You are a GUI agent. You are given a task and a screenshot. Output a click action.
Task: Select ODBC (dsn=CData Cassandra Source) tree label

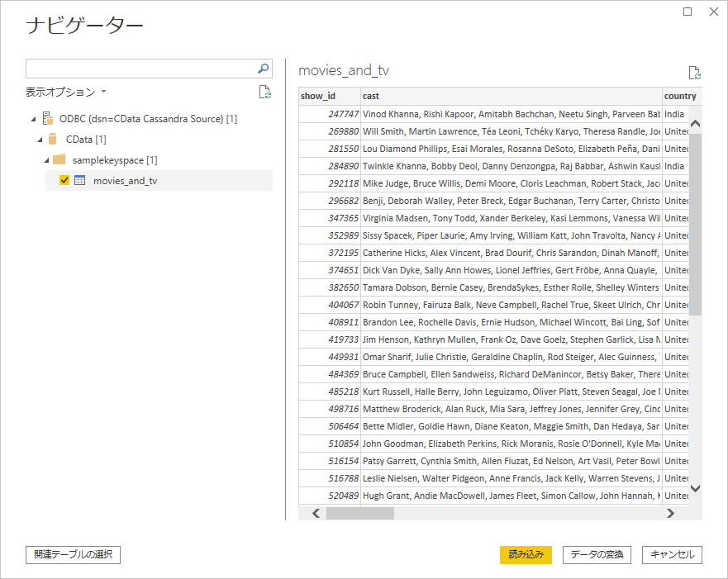[x=148, y=119]
